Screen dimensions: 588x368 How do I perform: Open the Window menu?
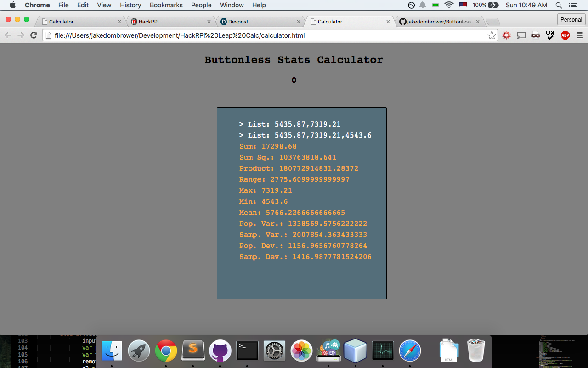coord(232,5)
